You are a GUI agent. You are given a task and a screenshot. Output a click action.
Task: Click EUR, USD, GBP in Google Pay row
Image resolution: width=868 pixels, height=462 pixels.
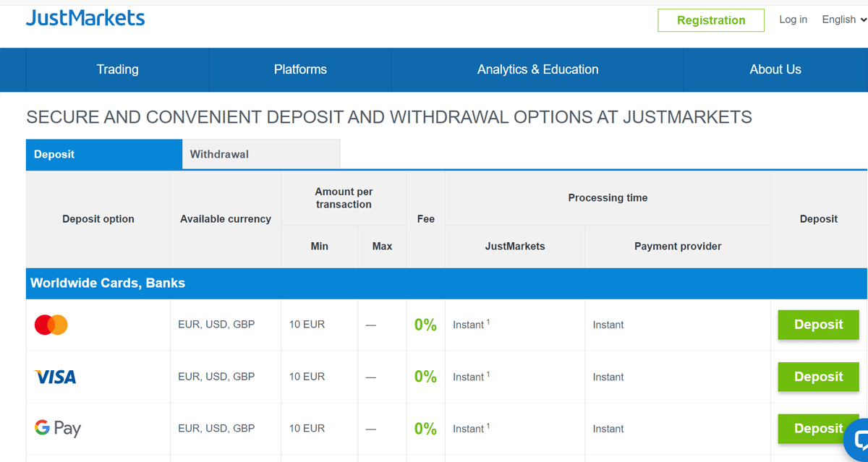coord(216,429)
